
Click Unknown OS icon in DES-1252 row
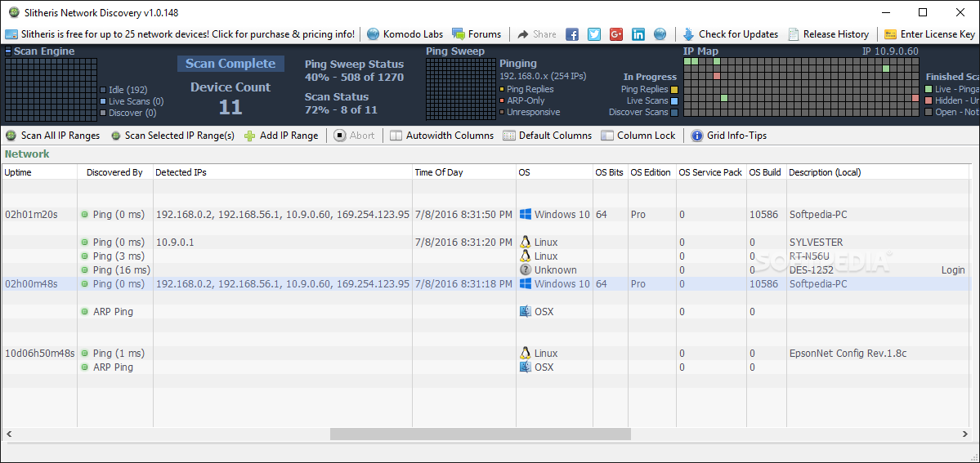click(x=526, y=270)
